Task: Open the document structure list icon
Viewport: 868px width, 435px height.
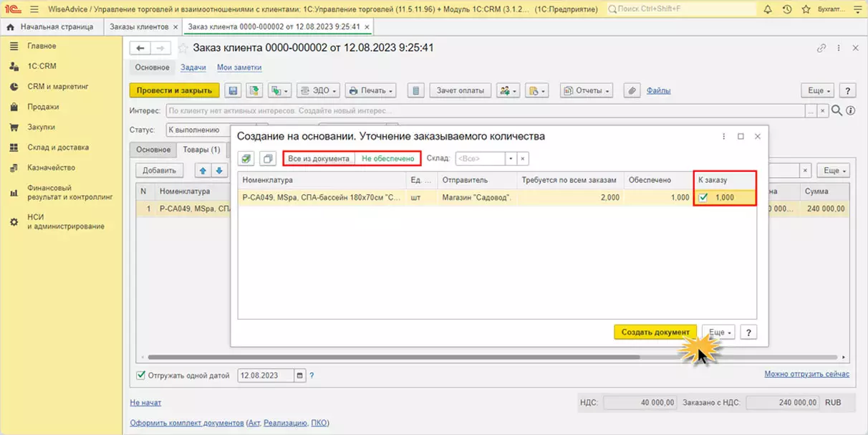Action: pos(415,91)
